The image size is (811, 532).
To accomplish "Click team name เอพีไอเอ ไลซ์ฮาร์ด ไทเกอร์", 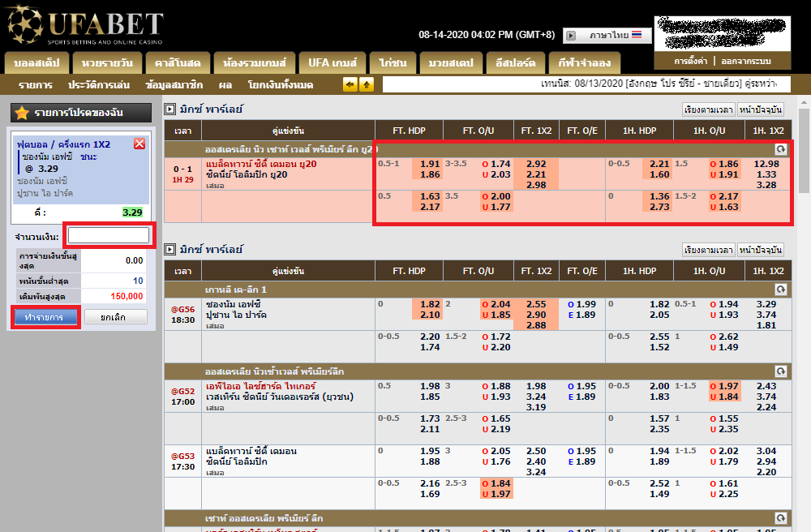I will 260,386.
